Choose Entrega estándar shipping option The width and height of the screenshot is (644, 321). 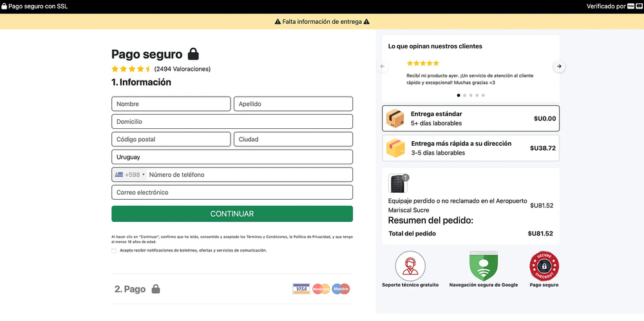[x=471, y=119]
